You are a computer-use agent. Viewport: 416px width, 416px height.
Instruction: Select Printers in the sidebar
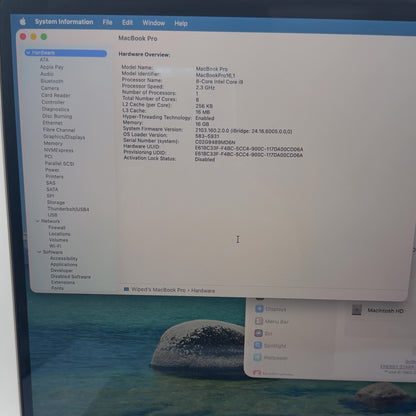54,176
